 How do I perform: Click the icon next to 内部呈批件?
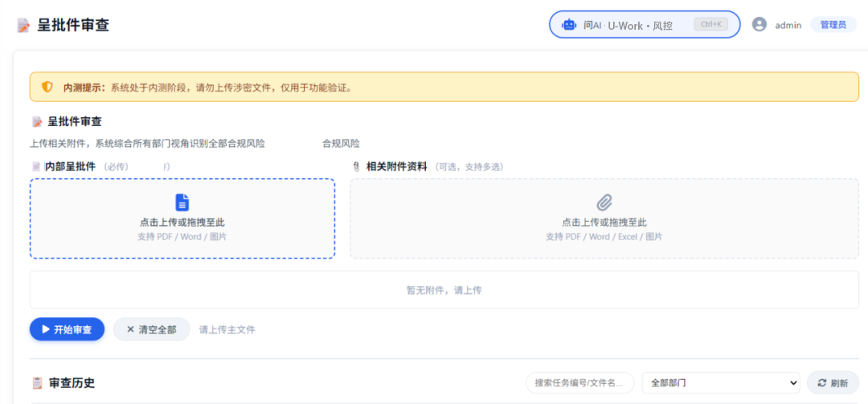(x=36, y=166)
